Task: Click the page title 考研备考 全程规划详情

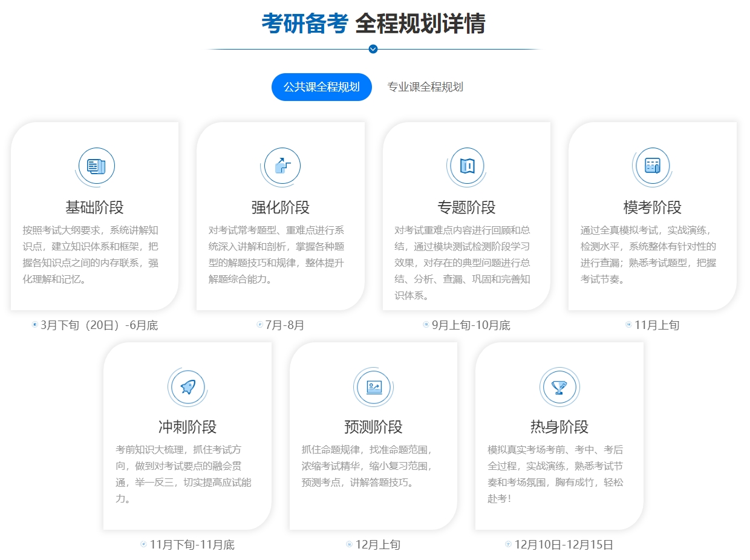Action: click(x=373, y=24)
